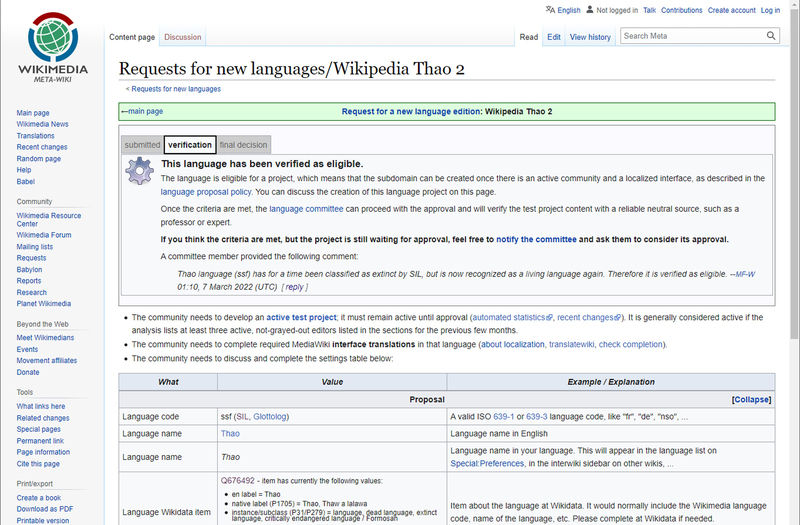
Task: Open Wikimedia News in sidebar
Action: coord(42,124)
